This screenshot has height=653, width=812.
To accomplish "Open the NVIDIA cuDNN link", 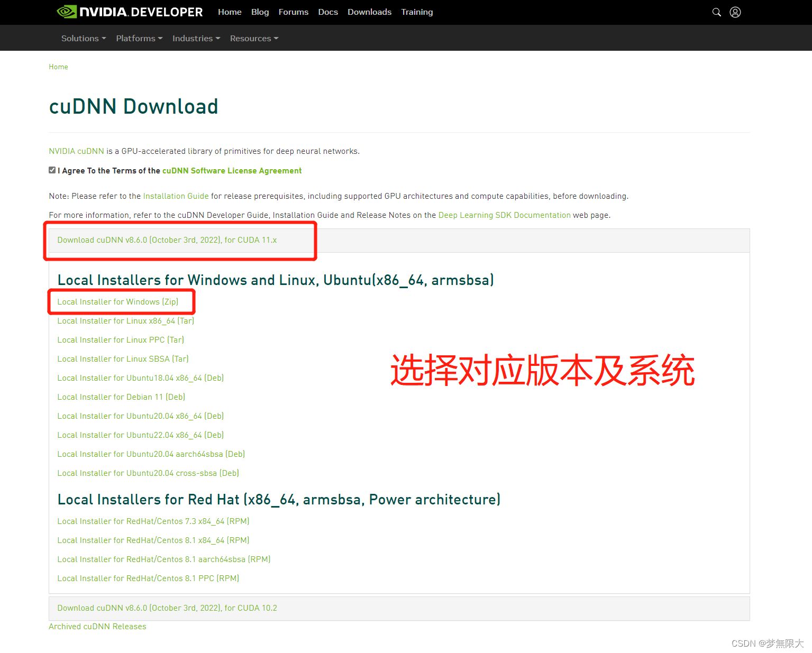I will pos(76,151).
